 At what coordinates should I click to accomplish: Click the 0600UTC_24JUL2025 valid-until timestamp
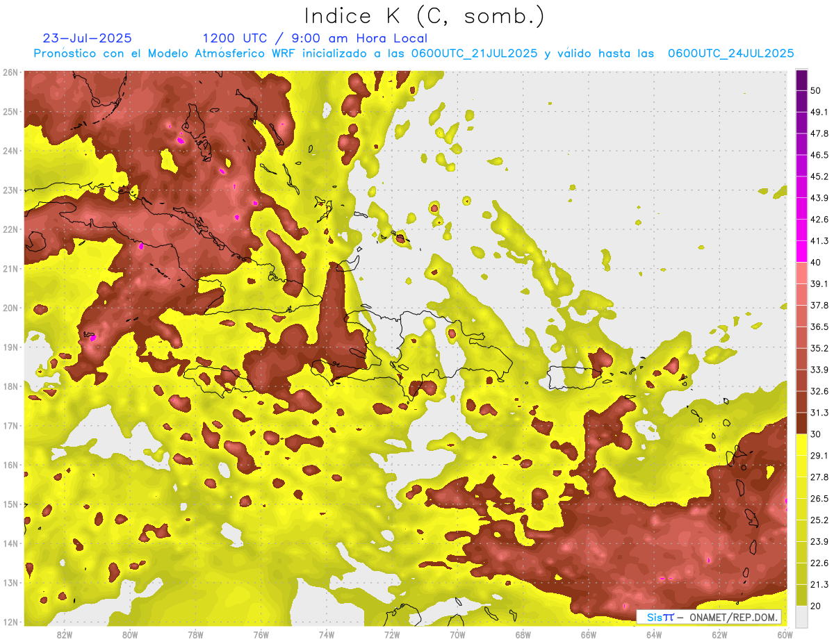(x=730, y=53)
